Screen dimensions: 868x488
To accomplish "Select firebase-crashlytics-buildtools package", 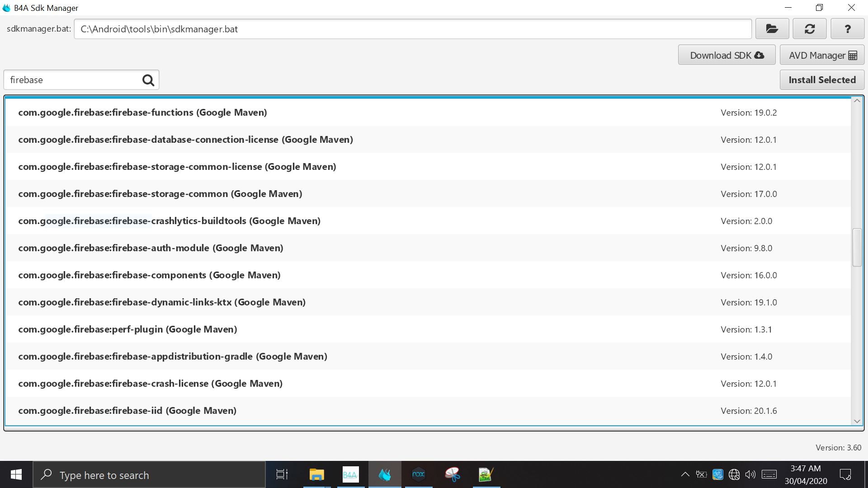I will coord(428,221).
